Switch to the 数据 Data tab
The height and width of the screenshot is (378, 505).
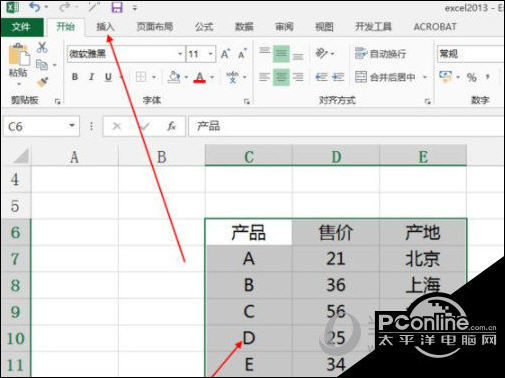coord(244,26)
